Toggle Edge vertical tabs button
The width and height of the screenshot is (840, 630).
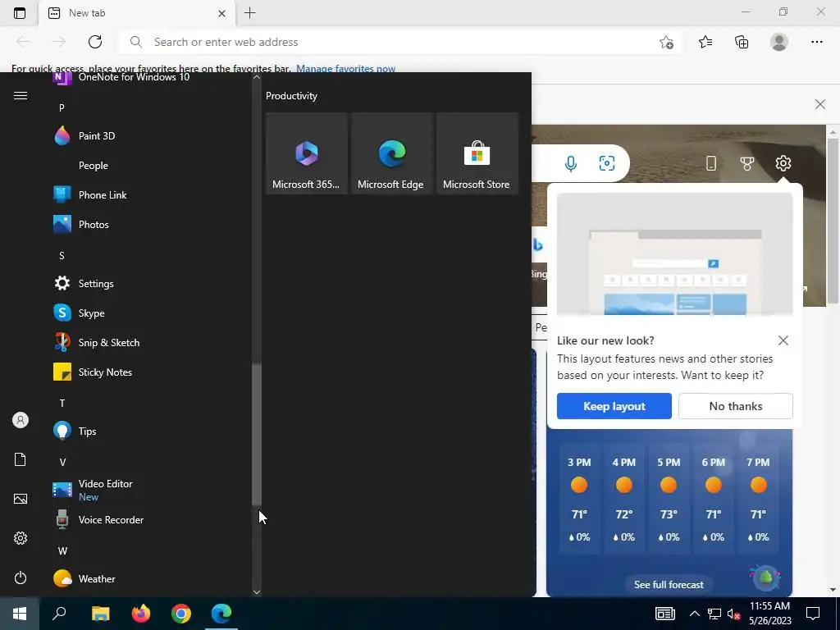click(20, 13)
